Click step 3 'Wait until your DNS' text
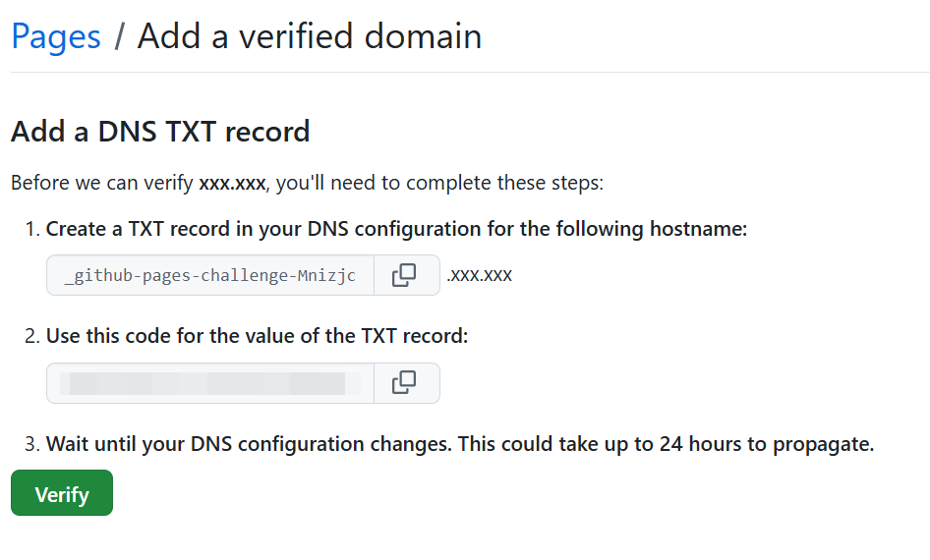Screen dimensions: 930x560 coord(460,444)
